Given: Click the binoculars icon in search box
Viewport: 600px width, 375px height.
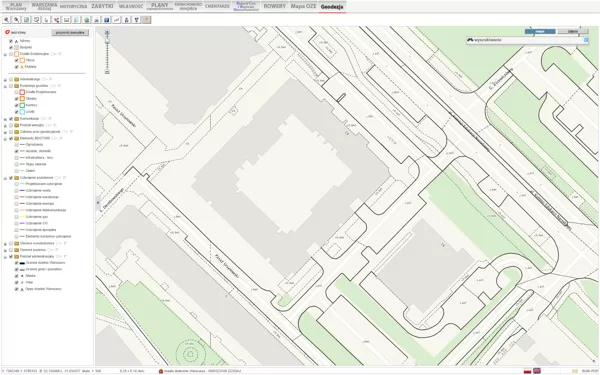Looking at the screenshot, I should pyautogui.click(x=470, y=40).
